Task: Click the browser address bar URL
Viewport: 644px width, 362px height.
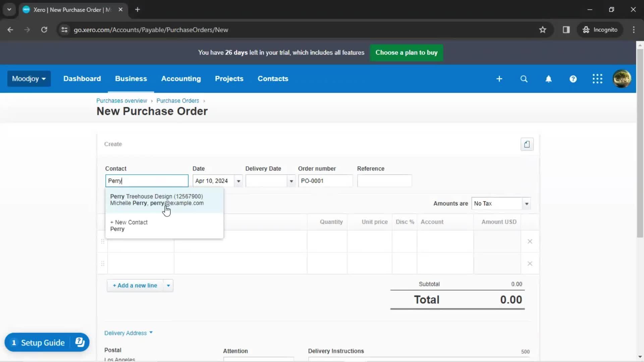Action: point(151,30)
